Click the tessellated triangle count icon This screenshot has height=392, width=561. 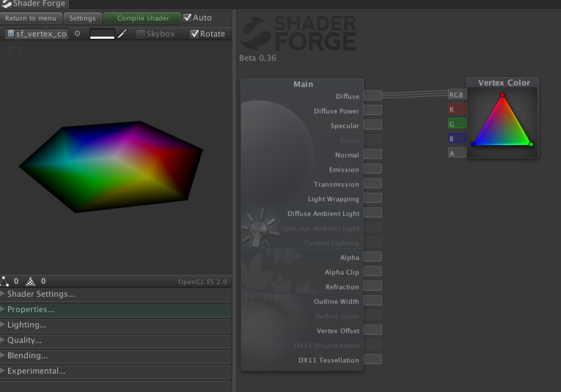pos(31,281)
